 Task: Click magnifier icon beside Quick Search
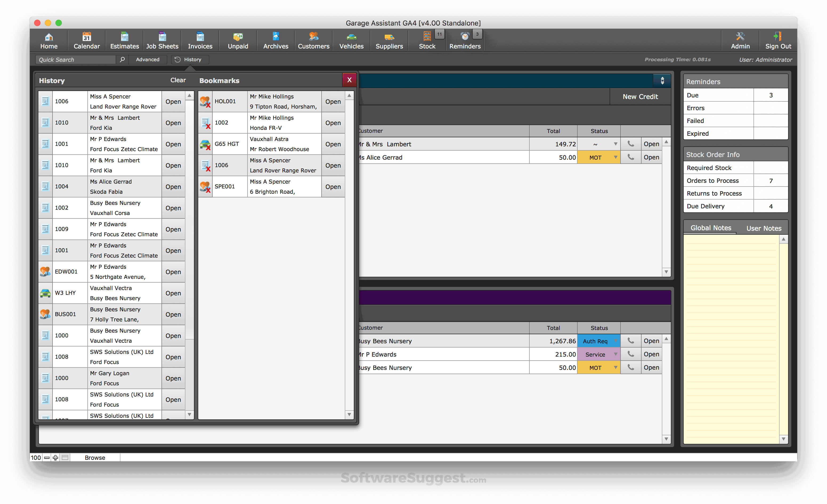pos(122,59)
